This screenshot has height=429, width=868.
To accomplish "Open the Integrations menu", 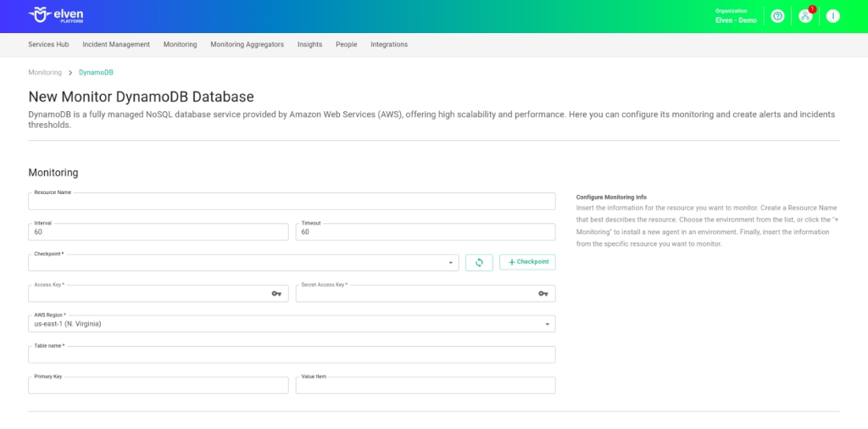I will [389, 45].
